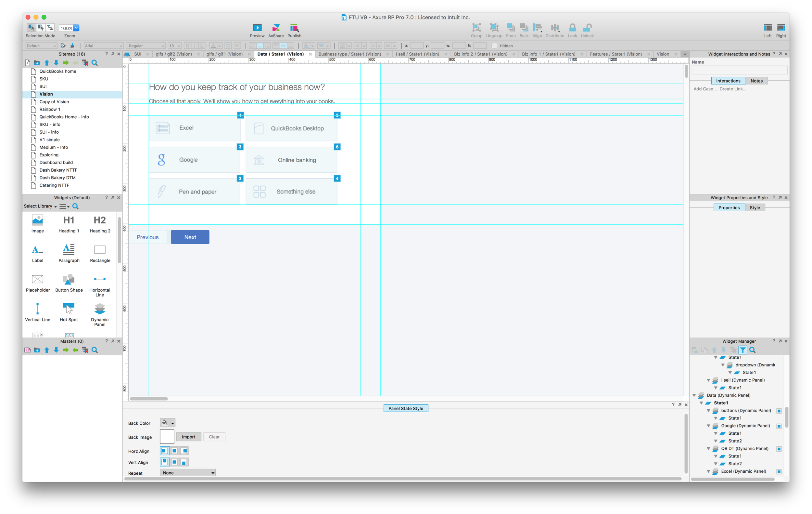Toggle visibility of Google dynamic panel

[x=779, y=426]
